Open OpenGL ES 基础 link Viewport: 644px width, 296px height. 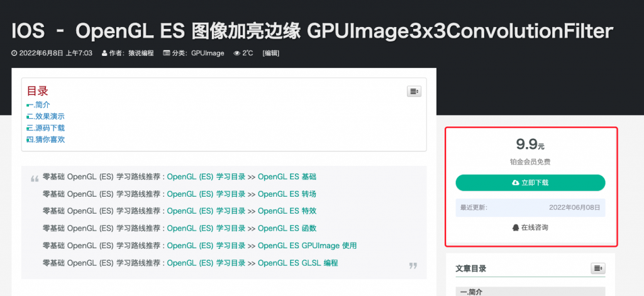point(287,177)
